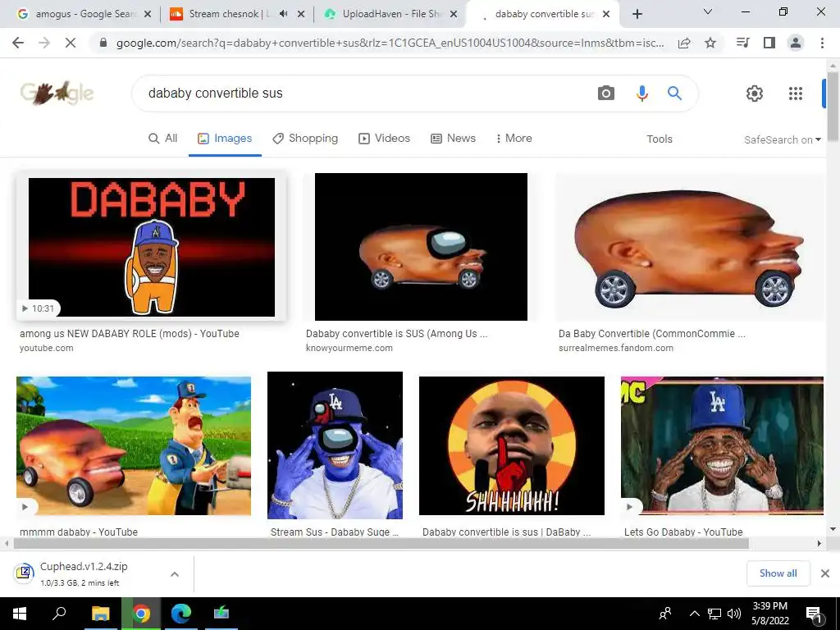Click the Google doodle logo
Viewport: 840px width, 630px height.
click(57, 94)
